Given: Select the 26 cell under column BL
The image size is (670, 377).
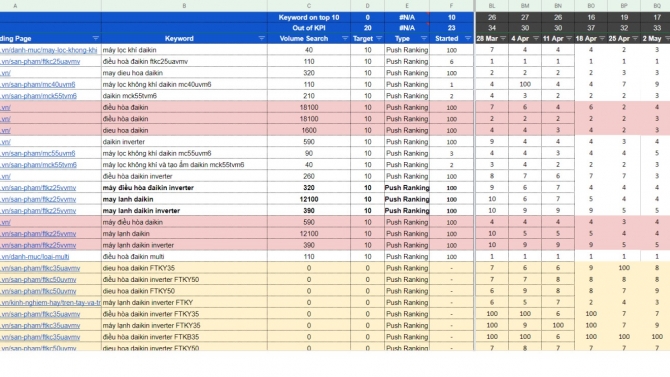Looking at the screenshot, I should click(492, 18).
